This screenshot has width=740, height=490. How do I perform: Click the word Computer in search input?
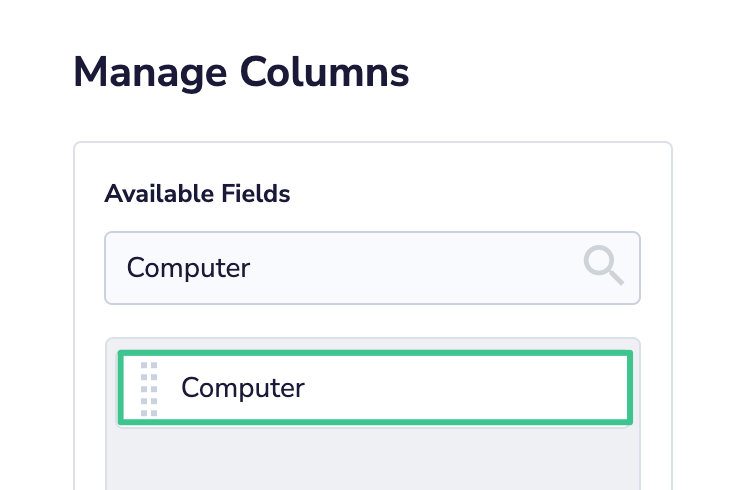click(188, 269)
